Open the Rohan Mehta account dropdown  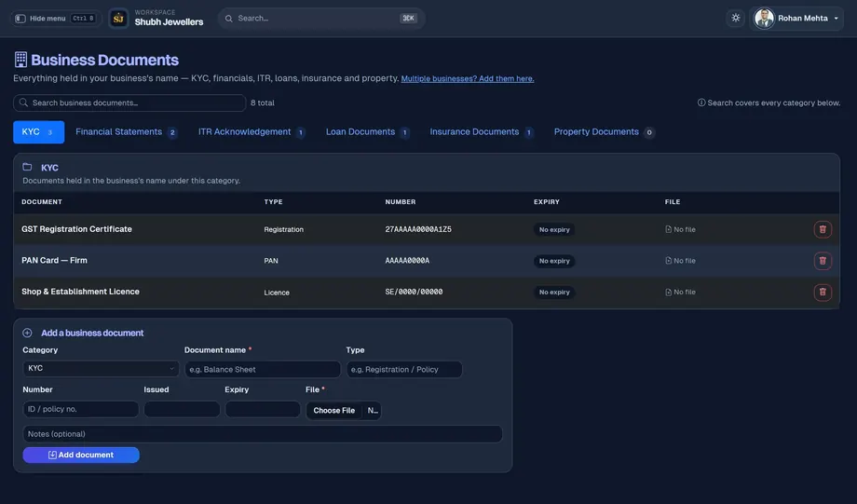click(796, 18)
